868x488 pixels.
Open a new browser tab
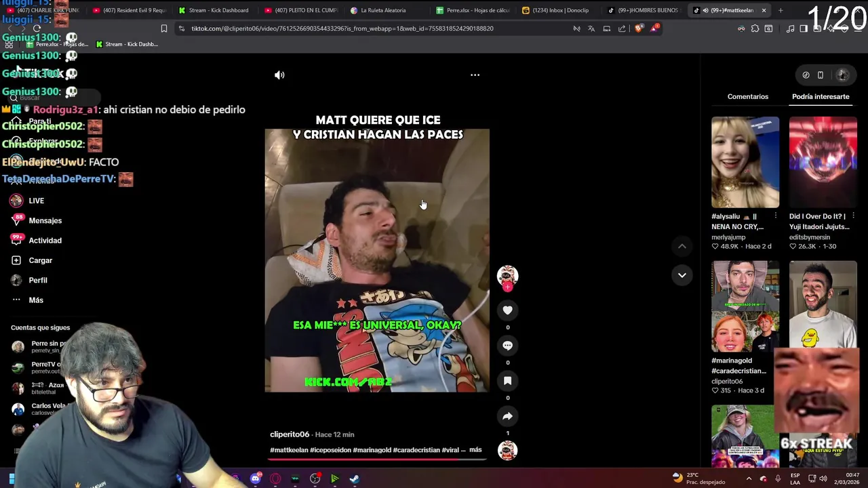click(x=781, y=10)
